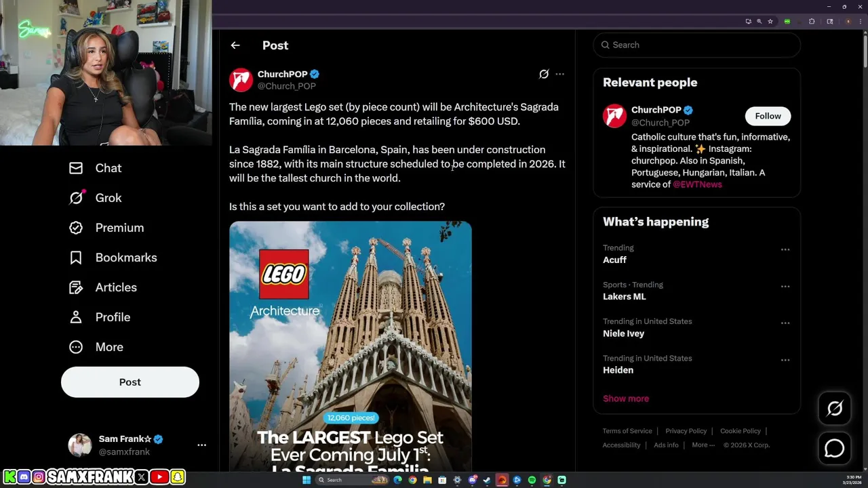Open ChurchPOP avatar in Relevant people
Viewport: 868px width, 488px height.
coord(614,116)
